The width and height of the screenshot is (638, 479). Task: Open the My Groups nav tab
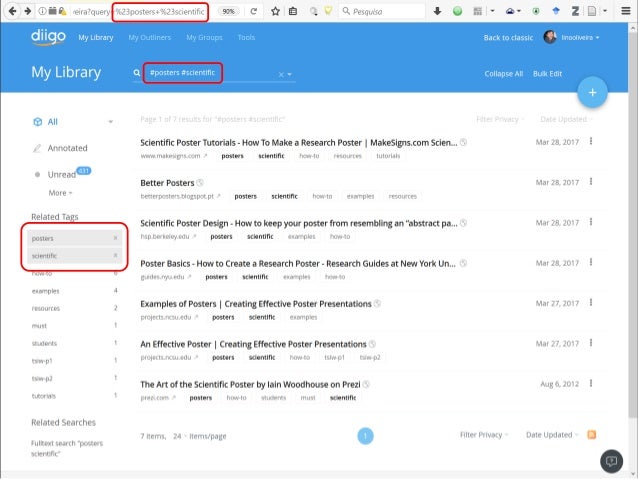[204, 37]
